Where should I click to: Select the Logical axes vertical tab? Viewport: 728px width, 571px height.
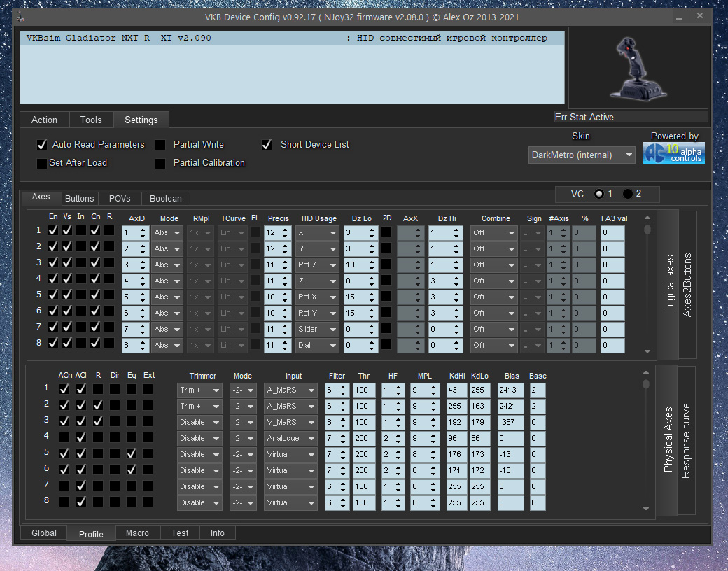point(669,283)
